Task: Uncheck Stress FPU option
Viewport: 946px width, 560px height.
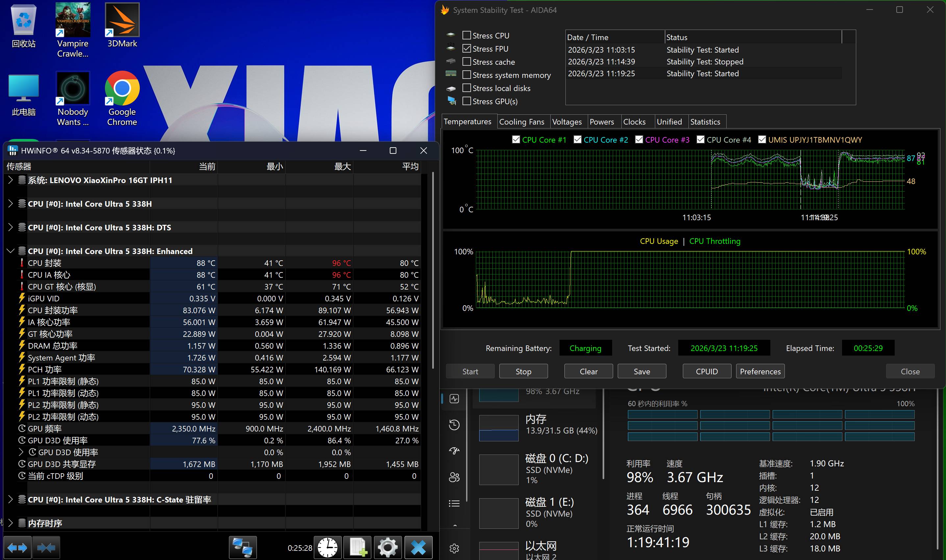Action: click(467, 49)
